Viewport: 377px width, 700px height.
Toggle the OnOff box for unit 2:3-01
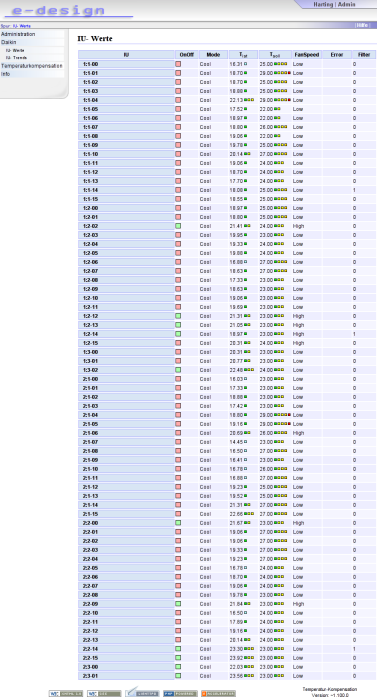[x=178, y=675]
